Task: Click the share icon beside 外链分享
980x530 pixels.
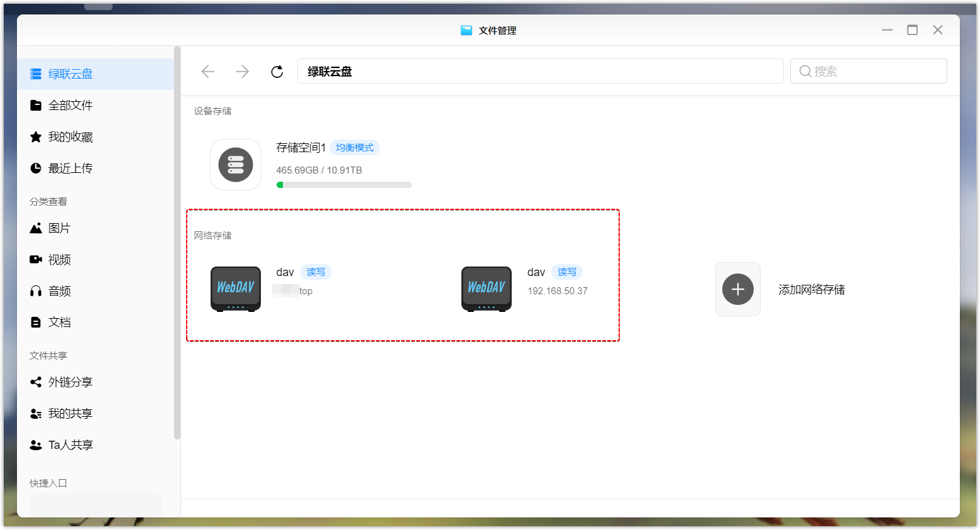Action: pos(36,382)
